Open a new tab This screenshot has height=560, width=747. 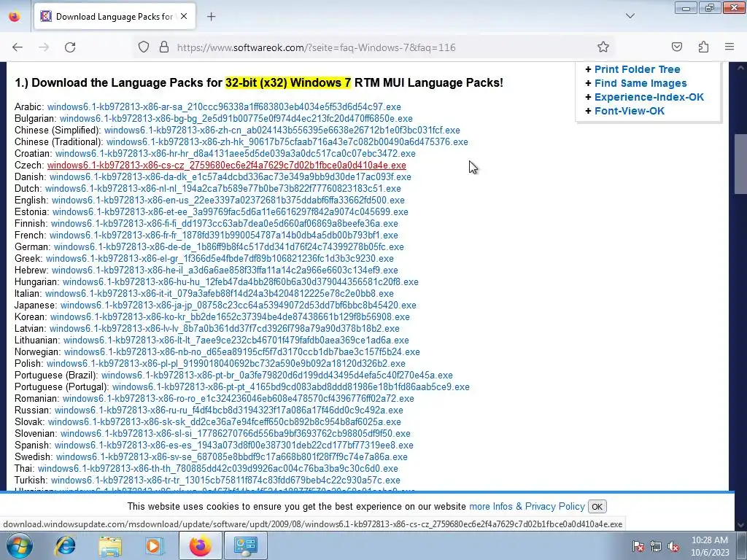coord(211,17)
